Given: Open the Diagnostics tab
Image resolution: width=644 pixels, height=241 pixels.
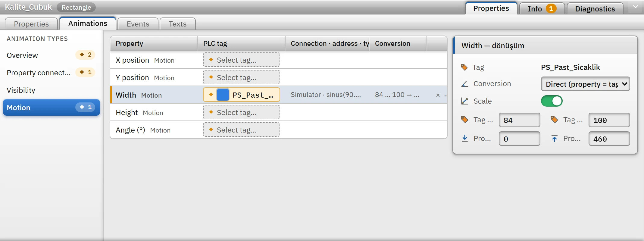Looking at the screenshot, I should point(595,9).
